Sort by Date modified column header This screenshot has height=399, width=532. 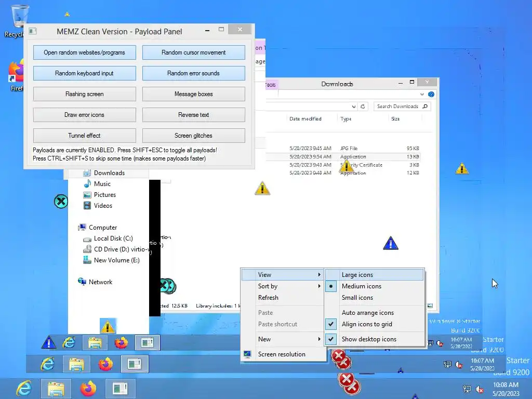305,119
